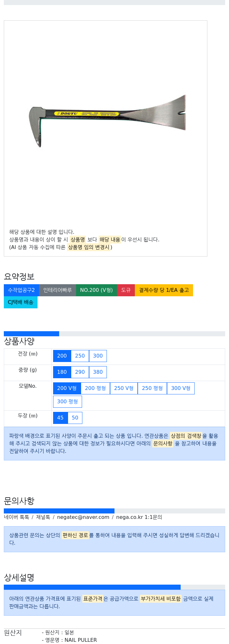The width and height of the screenshot is (229, 644).
Task: Select the 180 weight option
Action: tap(62, 372)
